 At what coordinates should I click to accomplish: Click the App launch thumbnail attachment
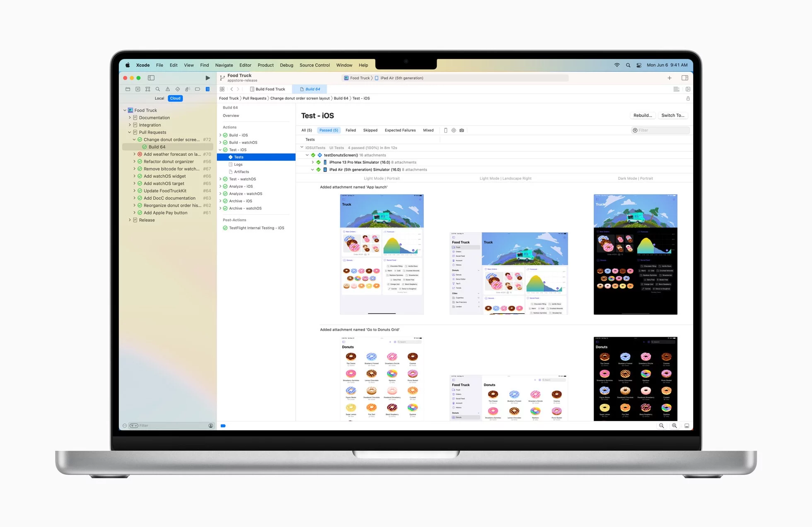pos(382,255)
